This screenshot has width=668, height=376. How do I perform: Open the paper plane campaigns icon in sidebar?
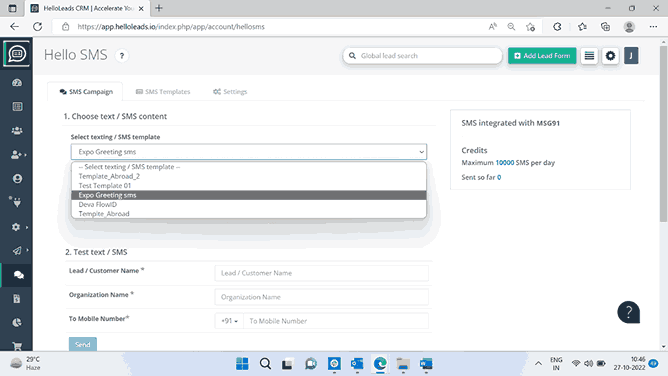pyautogui.click(x=17, y=250)
